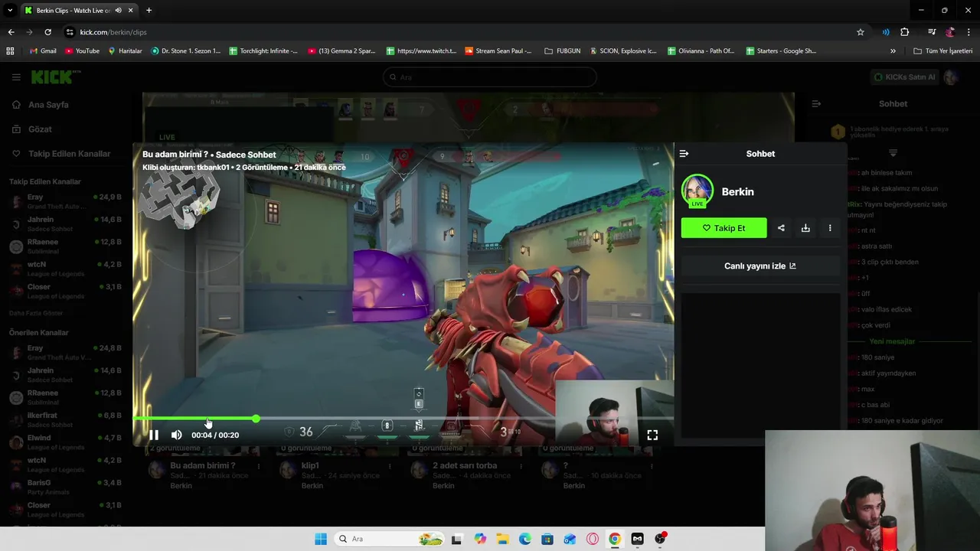Open ilkerfirat recommended channel
The width and height of the screenshot is (980, 551).
65,420
